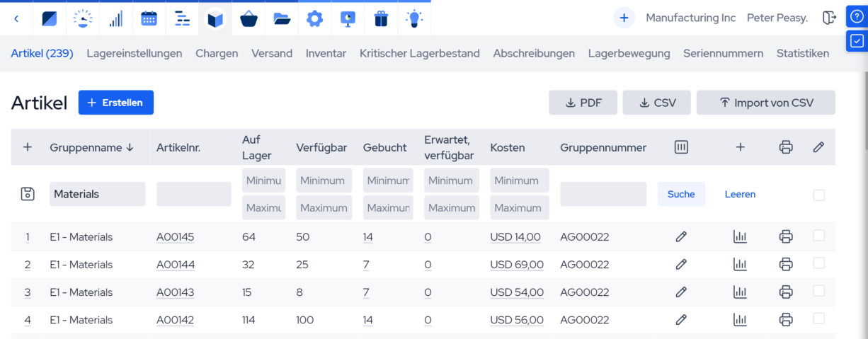Open the presentation screen icon module
The width and height of the screenshot is (868, 339).
[x=348, y=19]
